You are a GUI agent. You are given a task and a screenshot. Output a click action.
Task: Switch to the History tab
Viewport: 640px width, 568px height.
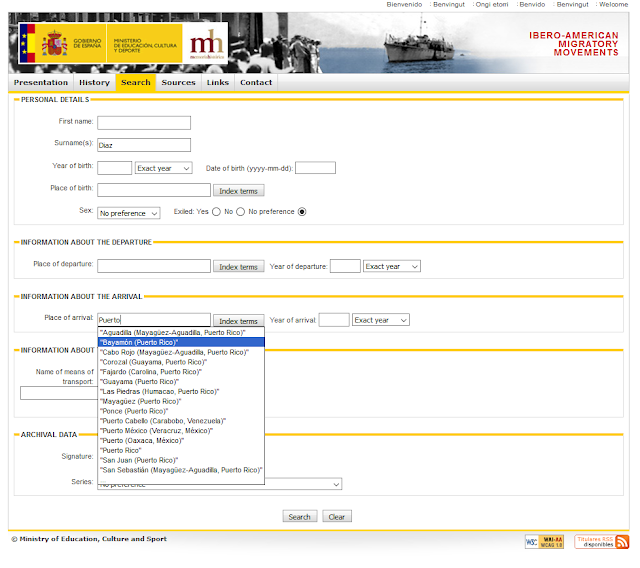[x=94, y=83]
